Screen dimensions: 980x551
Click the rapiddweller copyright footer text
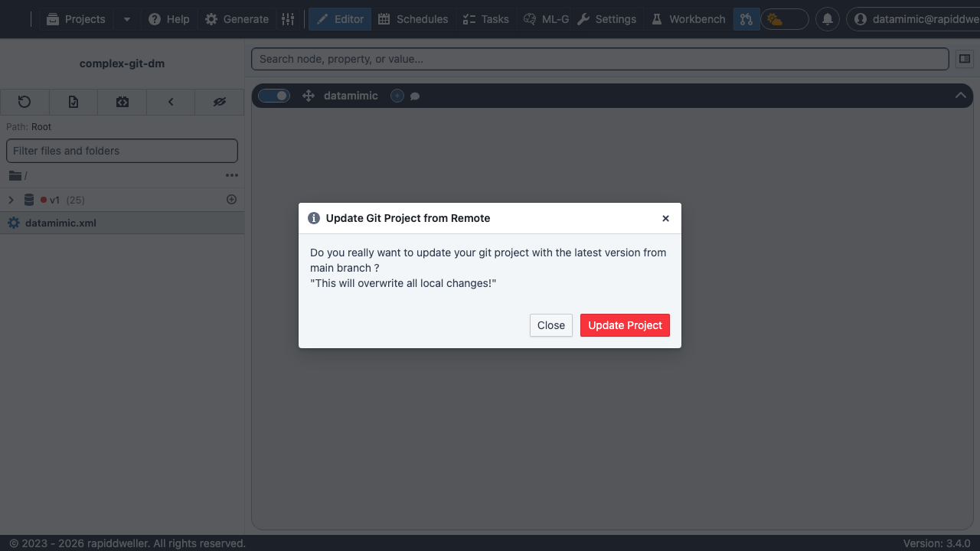128,543
